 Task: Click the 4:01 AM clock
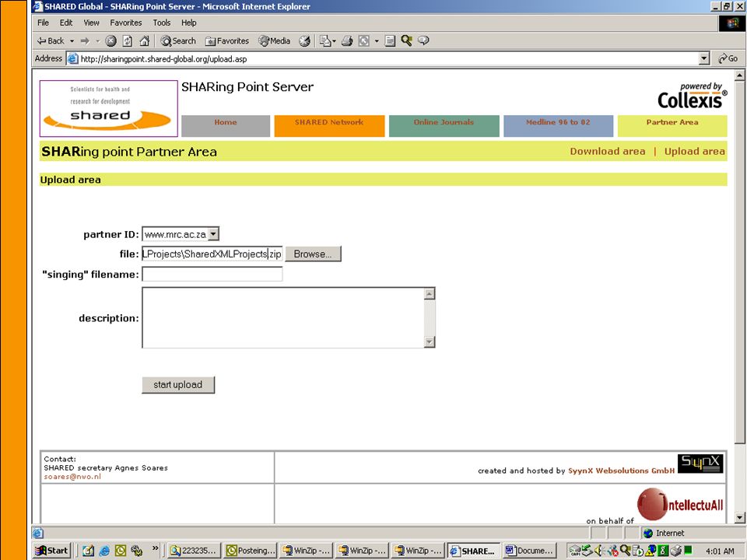720,551
